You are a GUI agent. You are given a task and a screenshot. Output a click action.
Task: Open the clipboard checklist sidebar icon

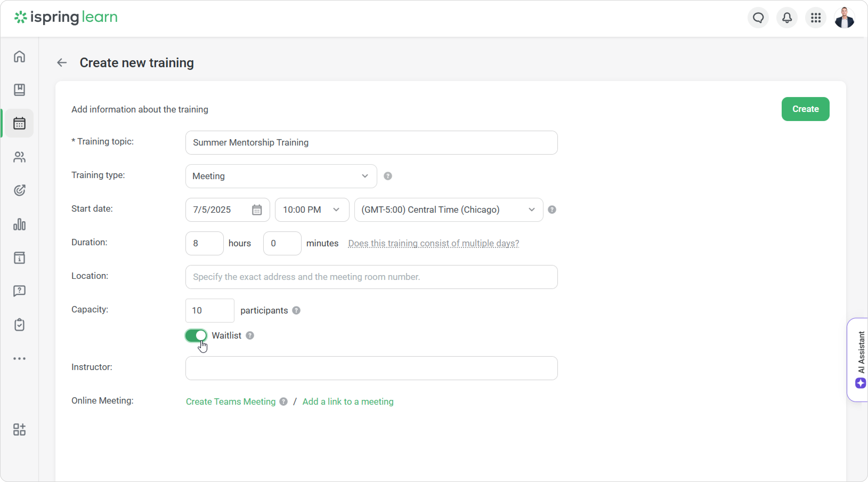point(19,325)
